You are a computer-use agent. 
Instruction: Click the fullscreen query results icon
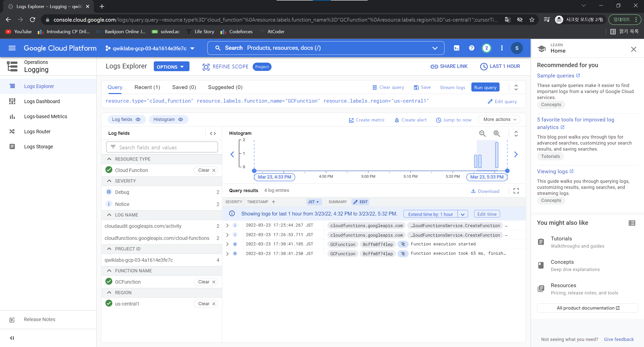pos(516,191)
